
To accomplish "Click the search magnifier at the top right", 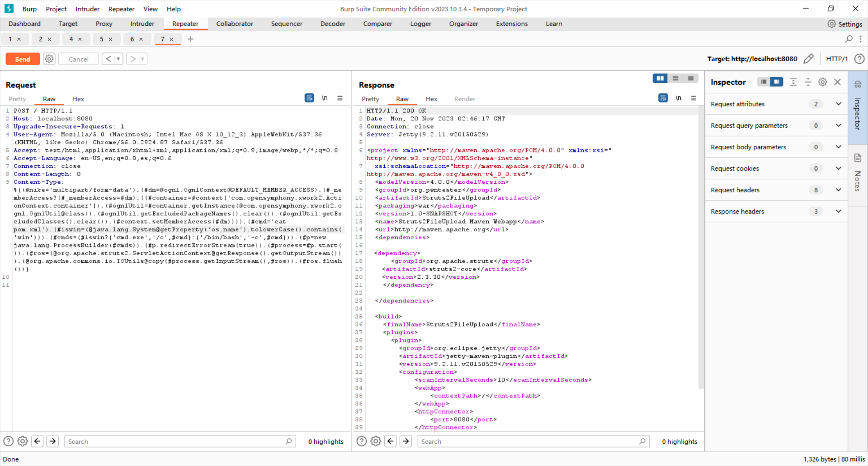I will coord(849,39).
